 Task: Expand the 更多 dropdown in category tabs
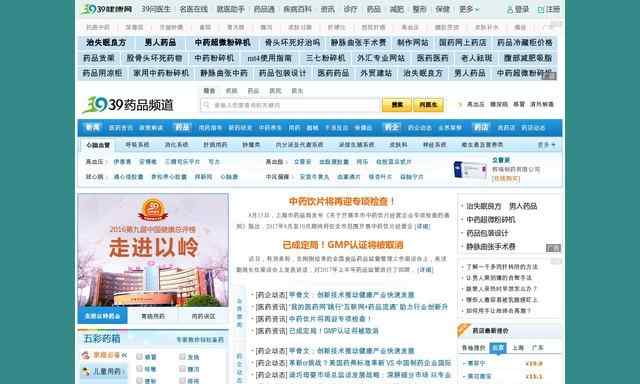point(547,145)
